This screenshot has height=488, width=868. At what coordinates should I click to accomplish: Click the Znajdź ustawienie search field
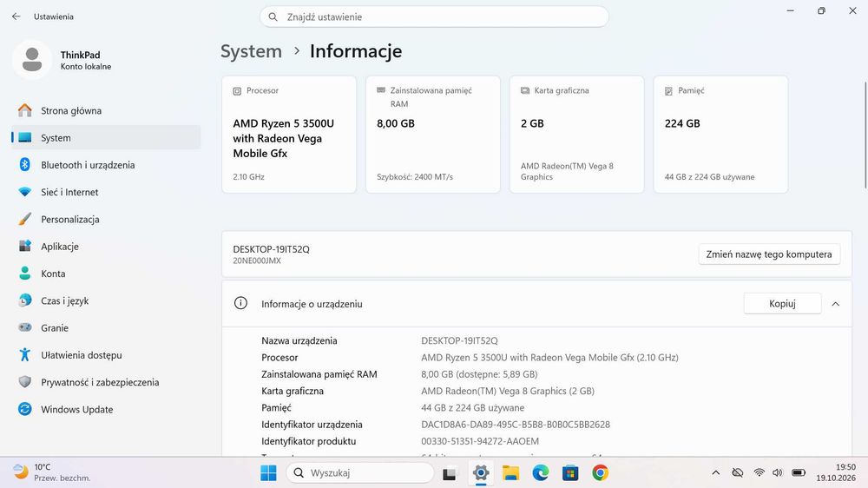[434, 16]
